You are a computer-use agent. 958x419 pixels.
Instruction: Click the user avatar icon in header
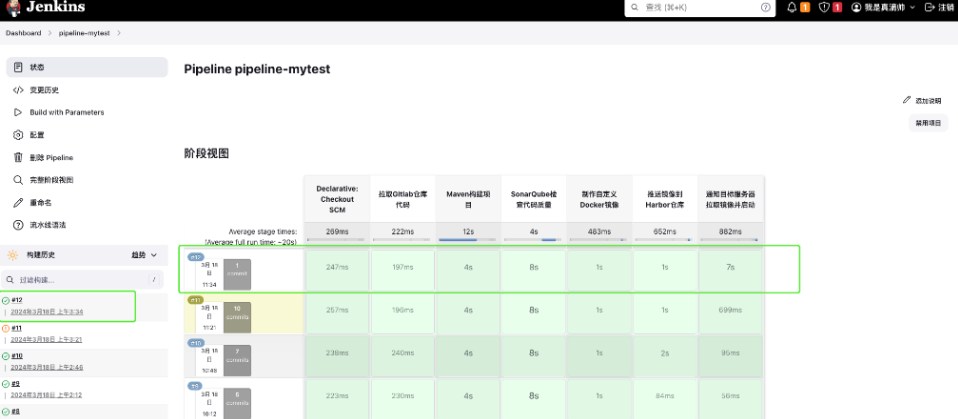click(x=856, y=7)
